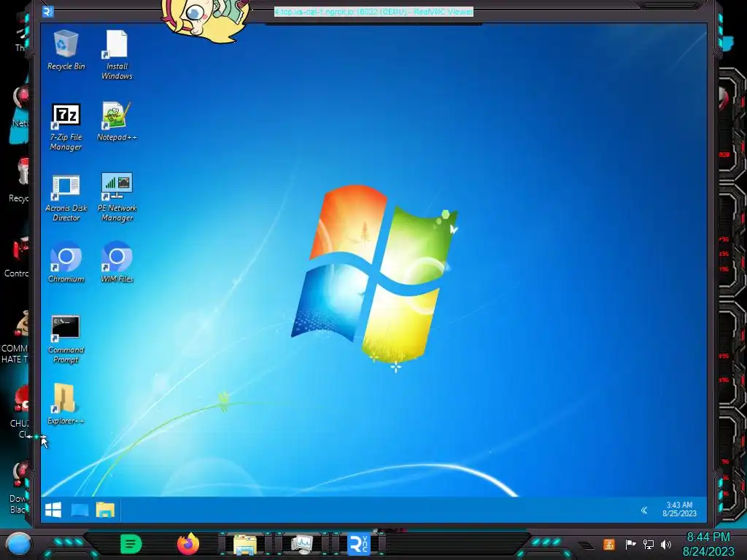This screenshot has width=747, height=560.
Task: Click the RealVNC logo in the title bar
Action: 47,12
